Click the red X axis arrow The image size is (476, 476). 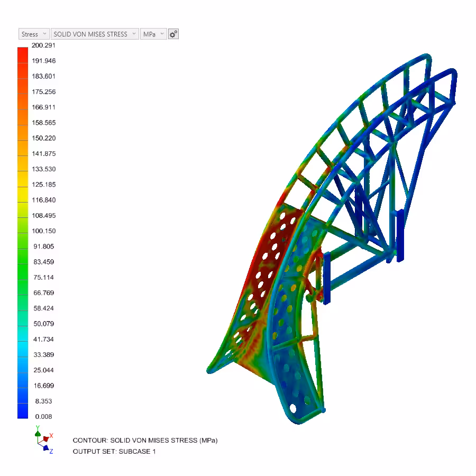click(47, 438)
